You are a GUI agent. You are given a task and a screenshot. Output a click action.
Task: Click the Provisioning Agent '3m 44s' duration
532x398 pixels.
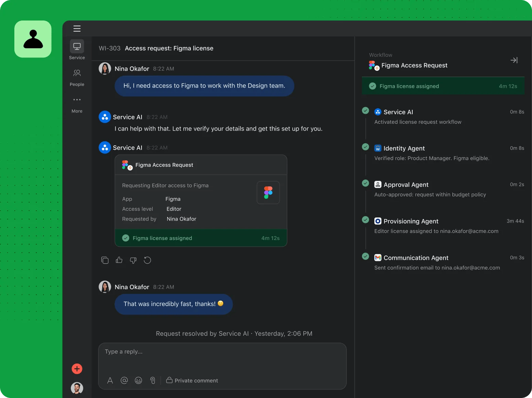[515, 221]
